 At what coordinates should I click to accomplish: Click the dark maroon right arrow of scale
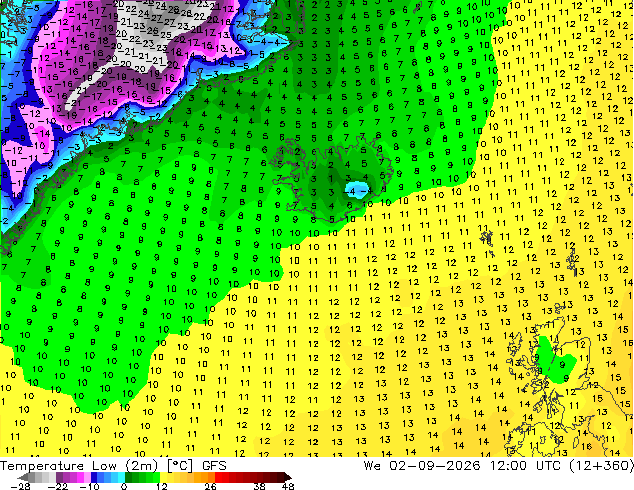(288, 477)
